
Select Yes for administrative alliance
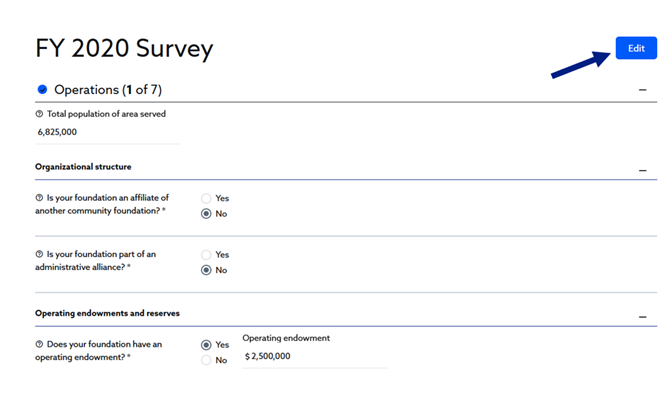[x=206, y=255]
